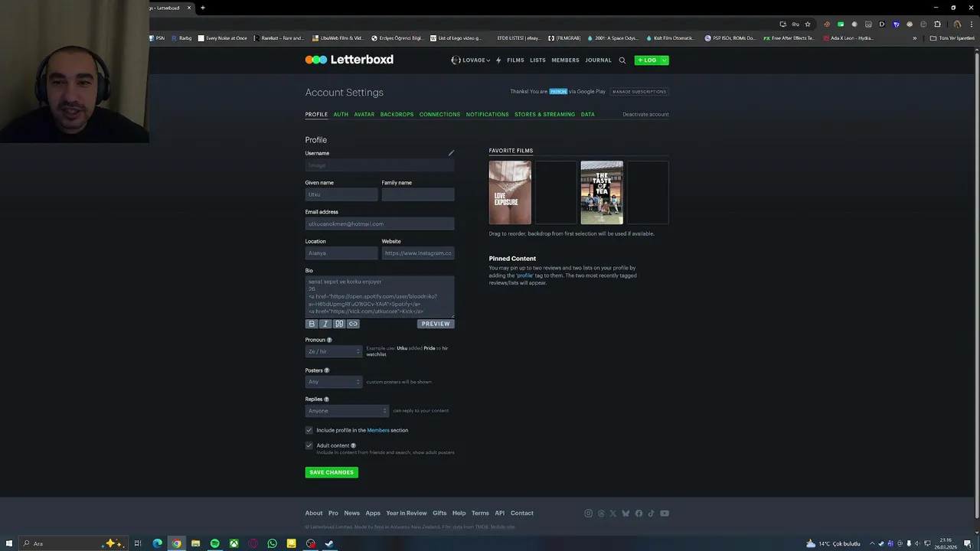The image size is (980, 551).
Task: Switch to the CONNECTIONS tab
Action: [439, 114]
